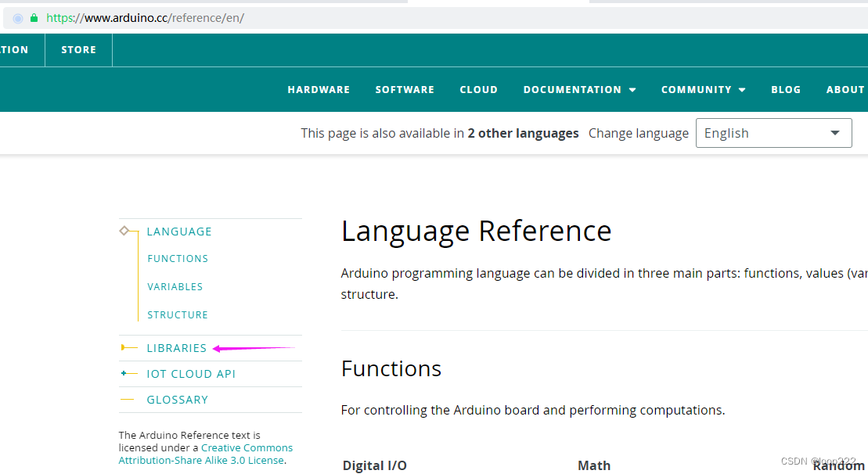
Task: Open the SOFTWARE menu item
Action: tap(405, 90)
